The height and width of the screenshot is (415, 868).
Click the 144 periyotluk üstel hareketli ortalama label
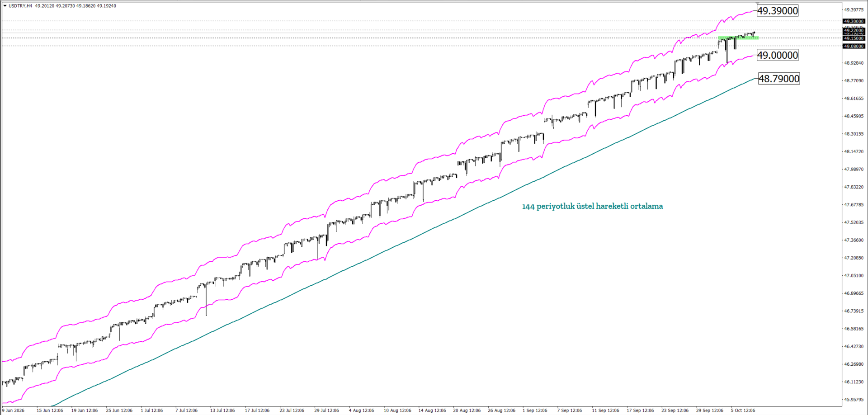(592, 206)
